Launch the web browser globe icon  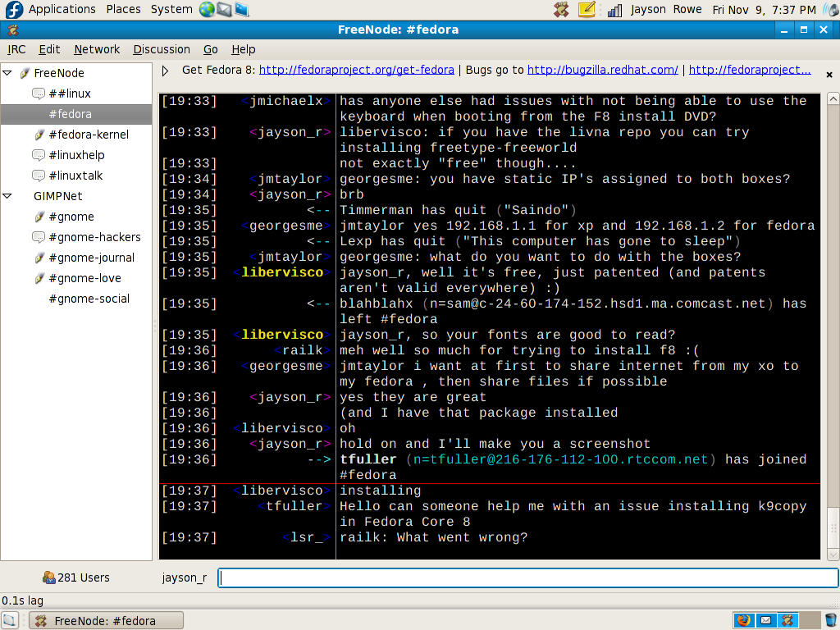207,9
